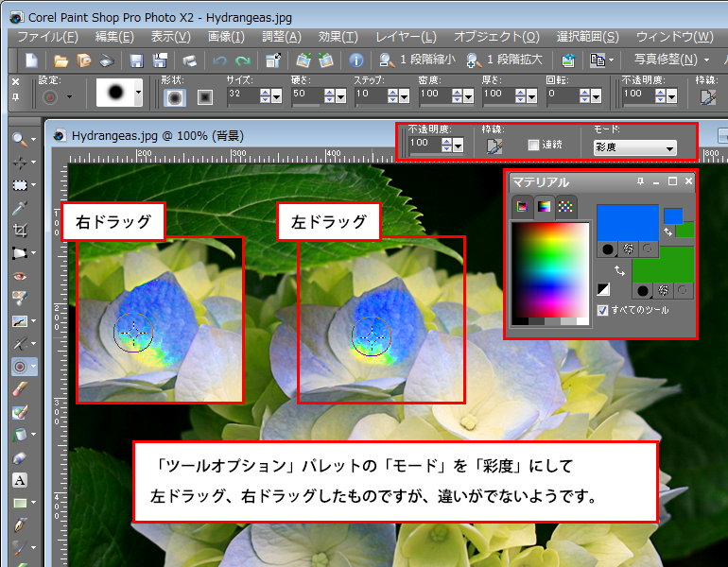Select the Red Eye tool
Viewport: 728px width, 567px height.
pos(20,276)
